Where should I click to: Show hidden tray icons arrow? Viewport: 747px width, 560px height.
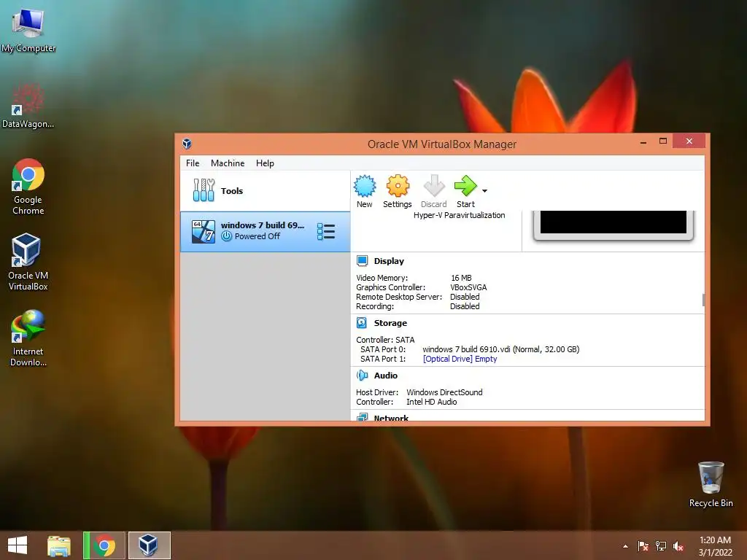point(625,546)
